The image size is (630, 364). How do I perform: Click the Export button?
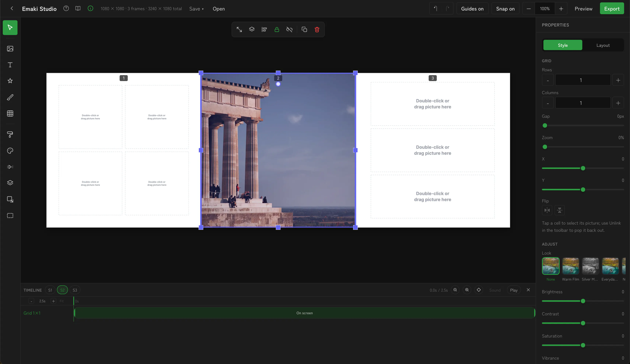(x=612, y=8)
